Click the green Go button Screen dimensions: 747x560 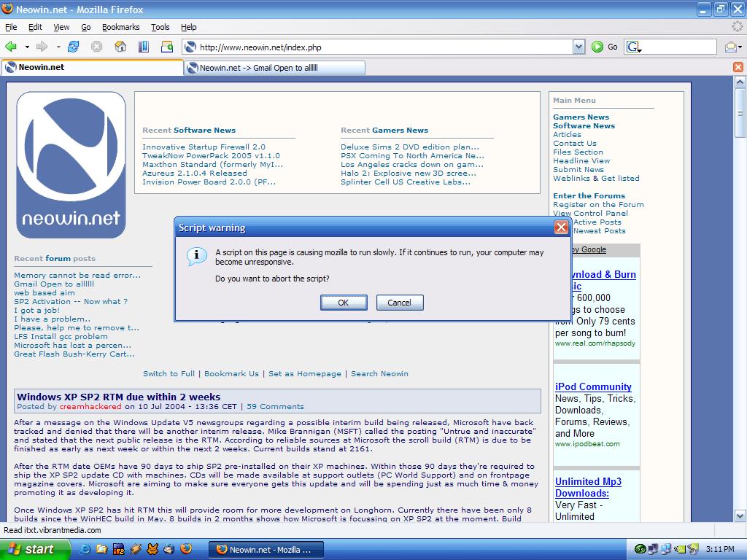pyautogui.click(x=604, y=47)
